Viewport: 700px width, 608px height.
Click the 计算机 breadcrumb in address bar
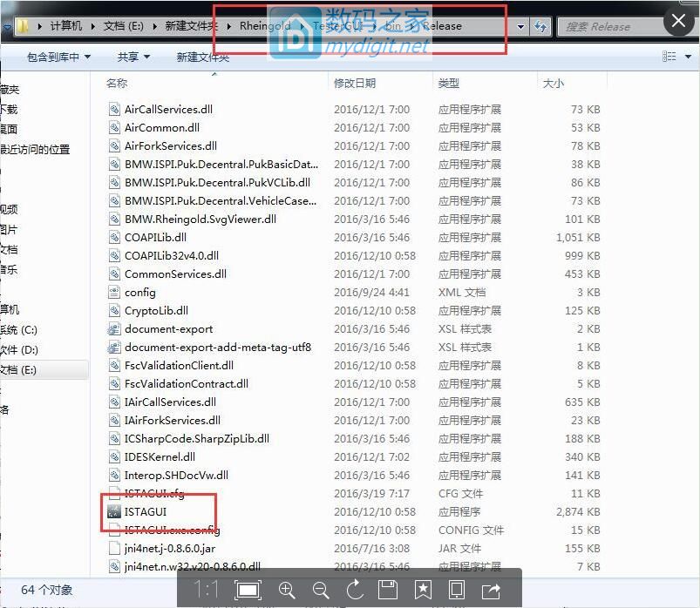66,26
